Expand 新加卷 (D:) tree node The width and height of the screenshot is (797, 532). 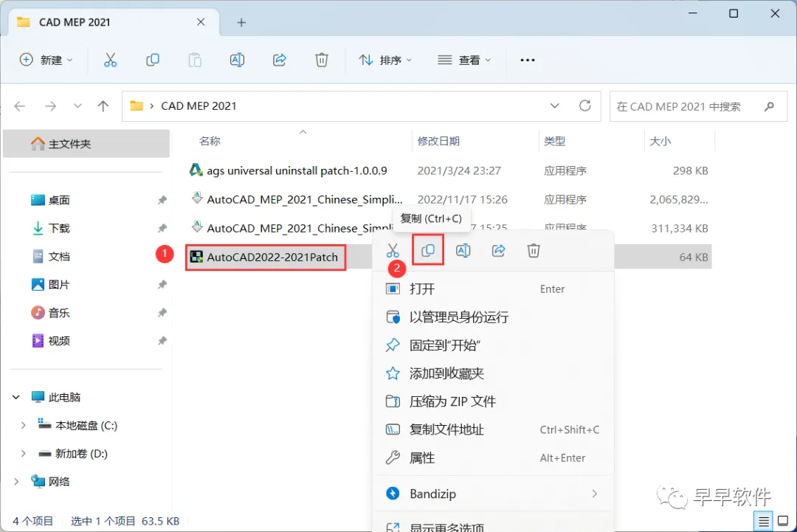23,453
